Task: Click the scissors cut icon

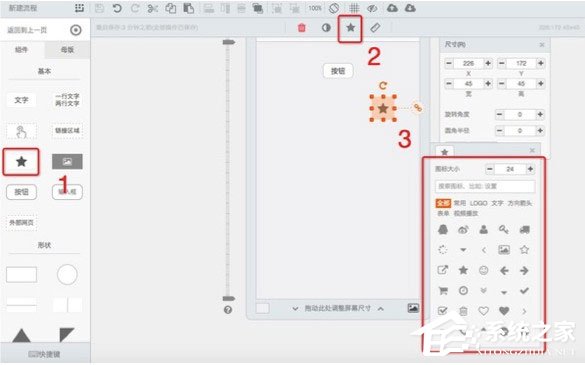Action: (153, 8)
